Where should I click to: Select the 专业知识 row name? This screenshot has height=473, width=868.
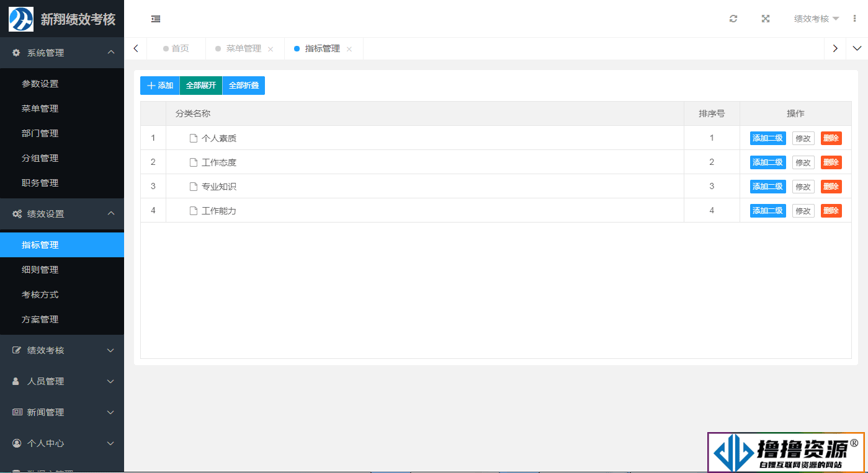point(219,187)
